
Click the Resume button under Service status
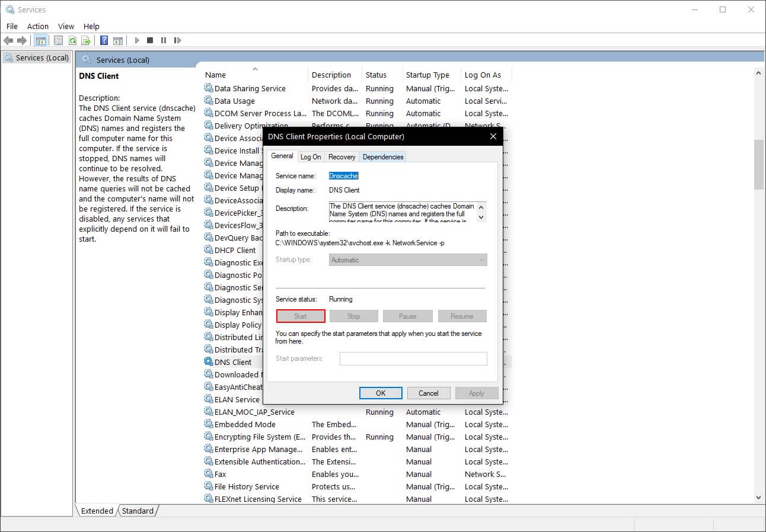coord(462,316)
